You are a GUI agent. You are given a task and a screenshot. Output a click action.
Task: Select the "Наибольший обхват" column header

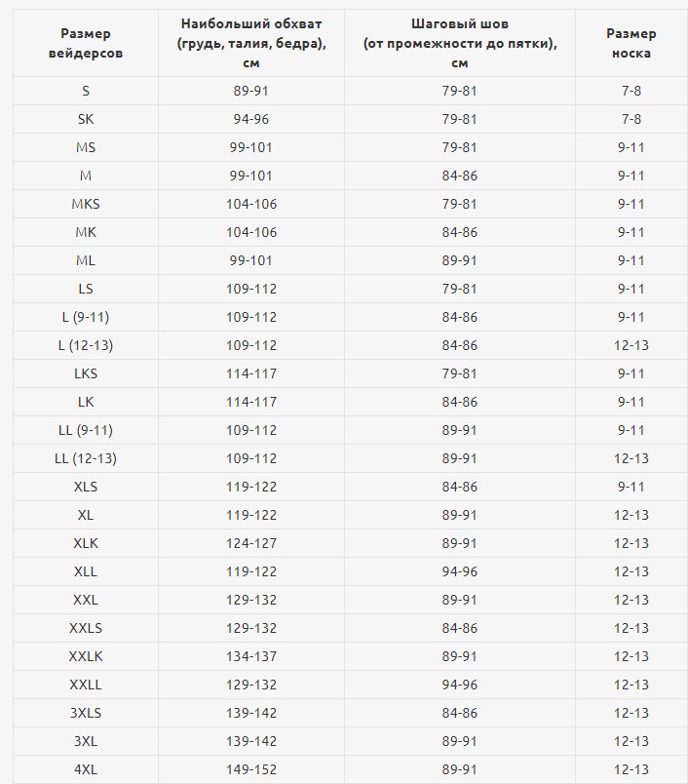click(x=251, y=44)
